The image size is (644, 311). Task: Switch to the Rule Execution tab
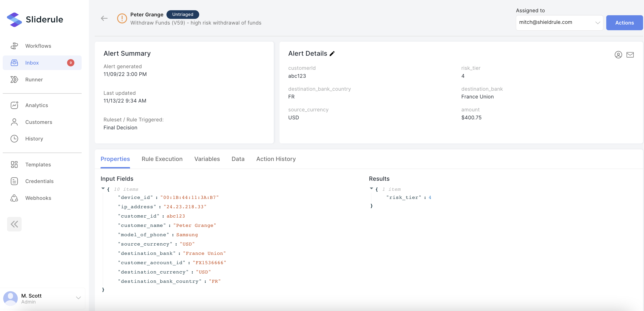pos(162,159)
